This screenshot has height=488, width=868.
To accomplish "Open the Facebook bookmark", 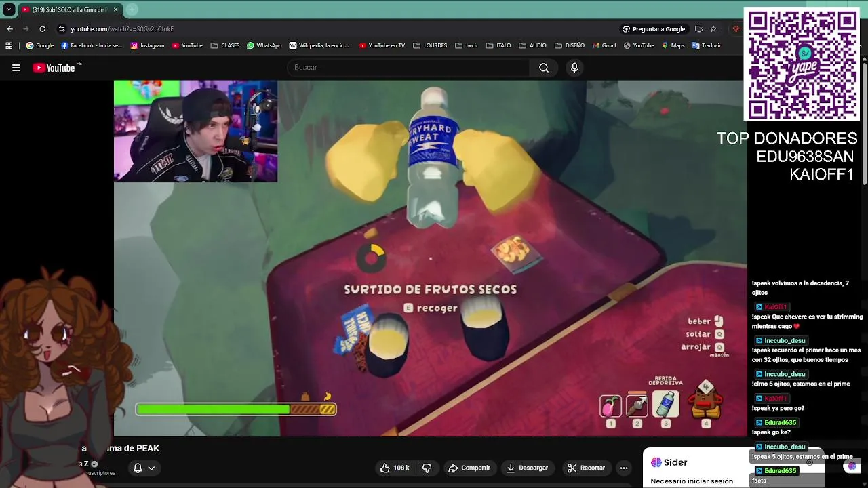I will point(92,45).
